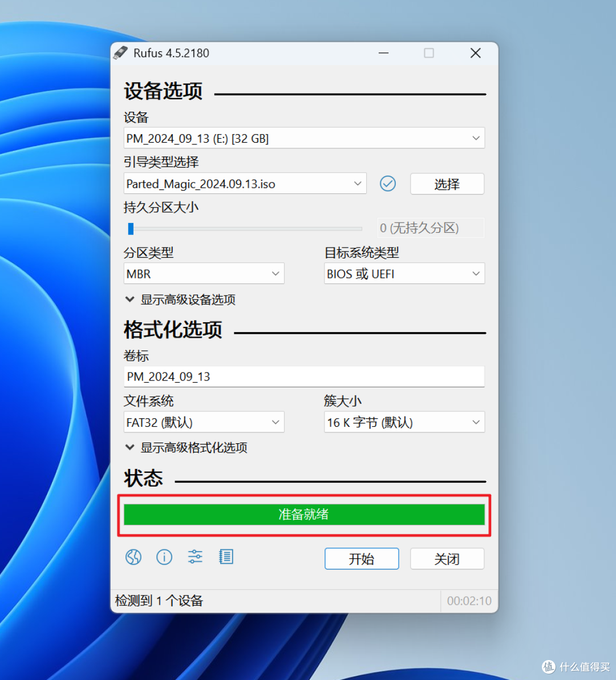
Task: Click the ISO checksum checkmark icon
Action: (x=388, y=184)
